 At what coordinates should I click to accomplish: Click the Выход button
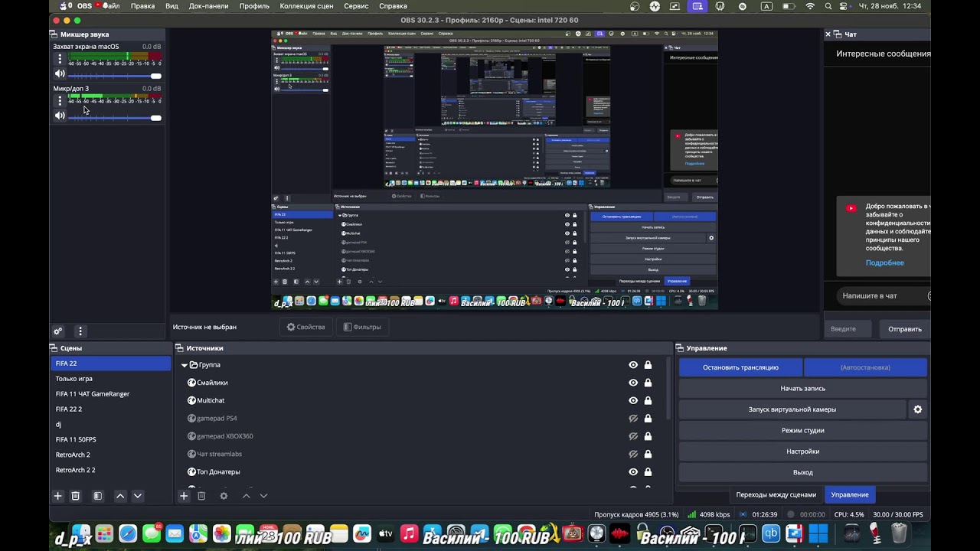802,472
